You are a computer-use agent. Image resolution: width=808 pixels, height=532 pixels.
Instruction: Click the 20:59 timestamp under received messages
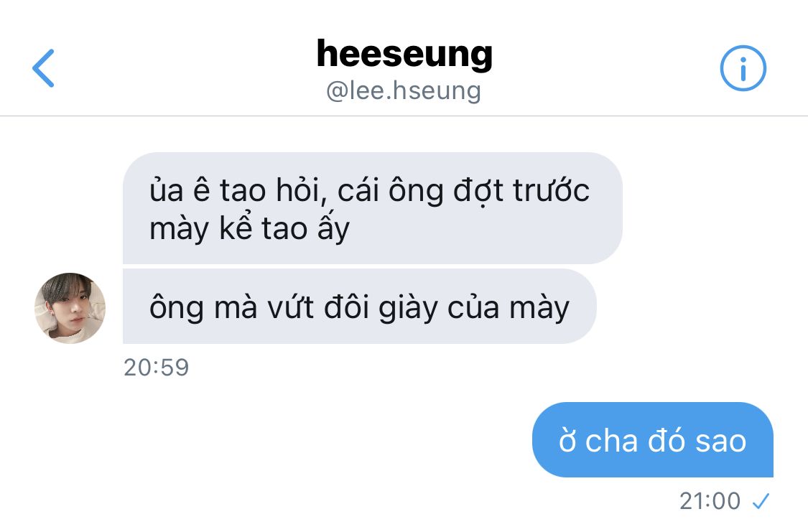(156, 368)
